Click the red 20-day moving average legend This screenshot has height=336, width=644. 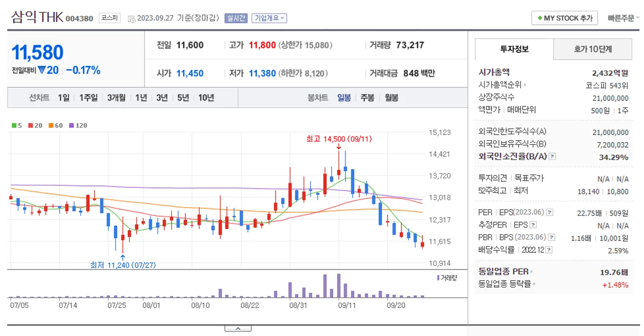tap(35, 125)
